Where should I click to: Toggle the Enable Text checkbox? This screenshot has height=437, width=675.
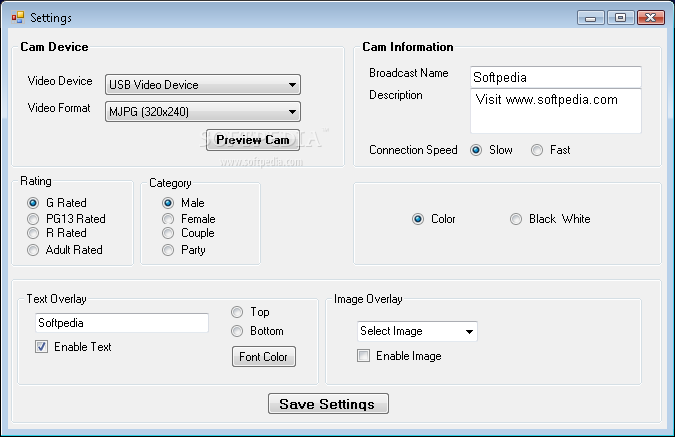pos(41,347)
